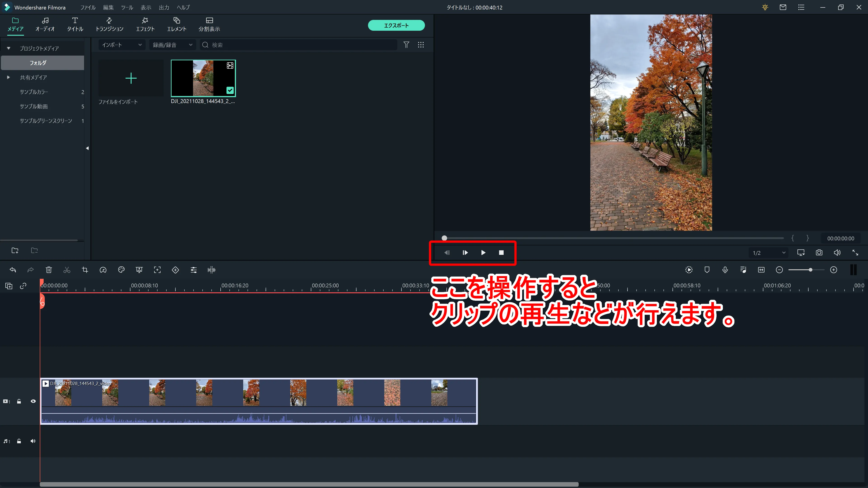Viewport: 868px width, 488px height.
Task: Click the 検索 search field
Action: click(299, 45)
